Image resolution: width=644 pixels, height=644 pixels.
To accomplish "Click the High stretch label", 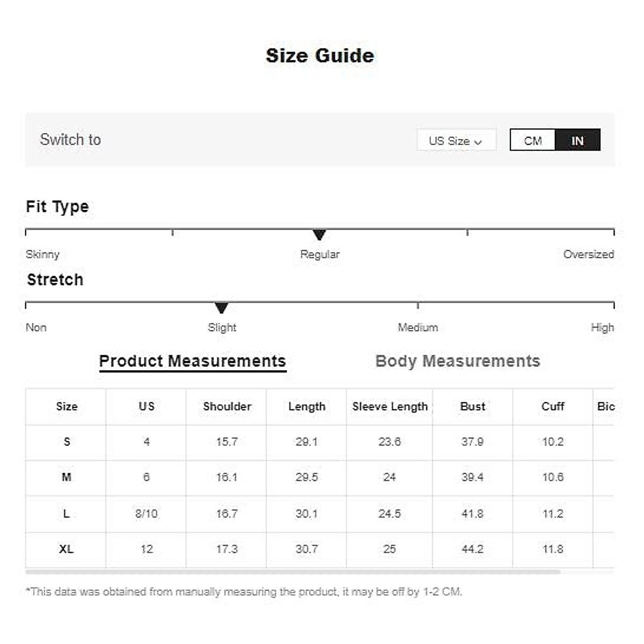I will pos(602,327).
